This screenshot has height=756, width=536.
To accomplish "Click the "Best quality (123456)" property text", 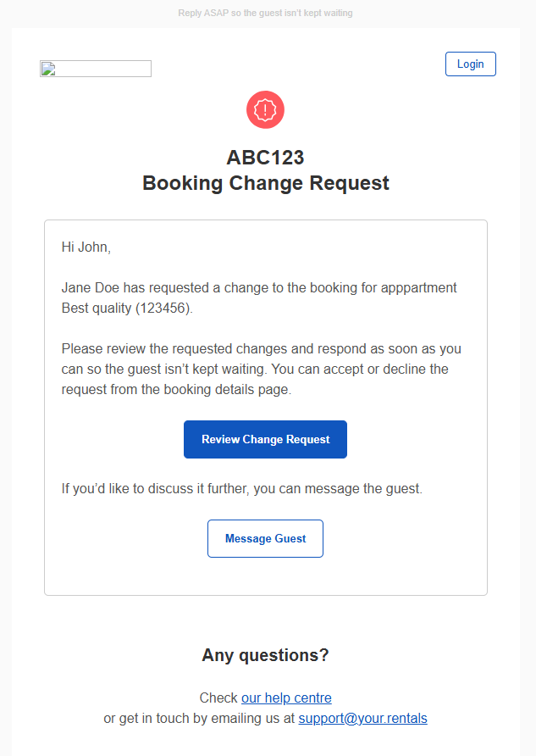I will (127, 309).
